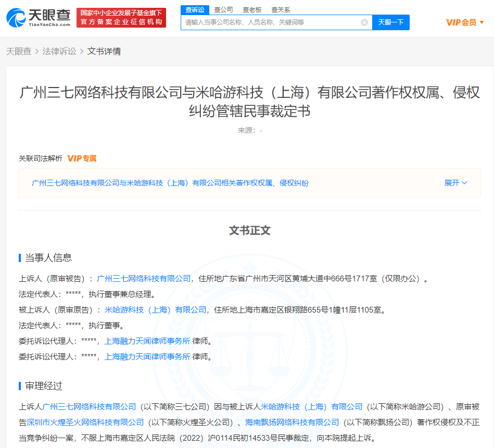Go to 法律诉讼 breadcrumb link
This screenshot has height=448, width=494.
pos(59,52)
